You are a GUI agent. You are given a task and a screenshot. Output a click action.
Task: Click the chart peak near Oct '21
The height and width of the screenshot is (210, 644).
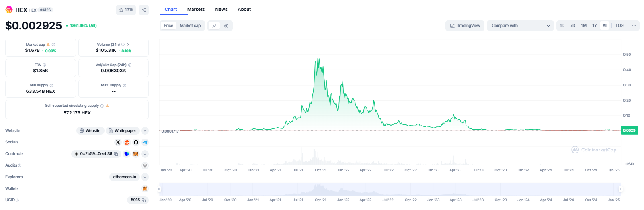(x=318, y=59)
